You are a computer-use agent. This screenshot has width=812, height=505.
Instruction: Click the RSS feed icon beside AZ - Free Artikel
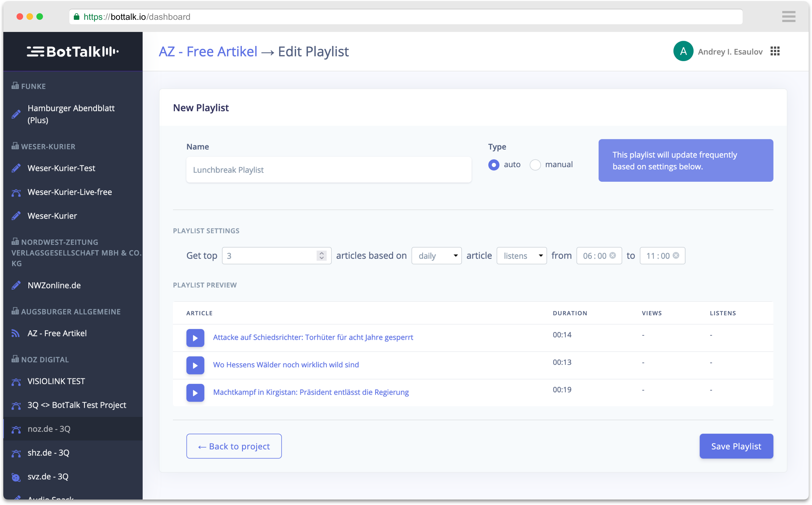[x=16, y=333]
